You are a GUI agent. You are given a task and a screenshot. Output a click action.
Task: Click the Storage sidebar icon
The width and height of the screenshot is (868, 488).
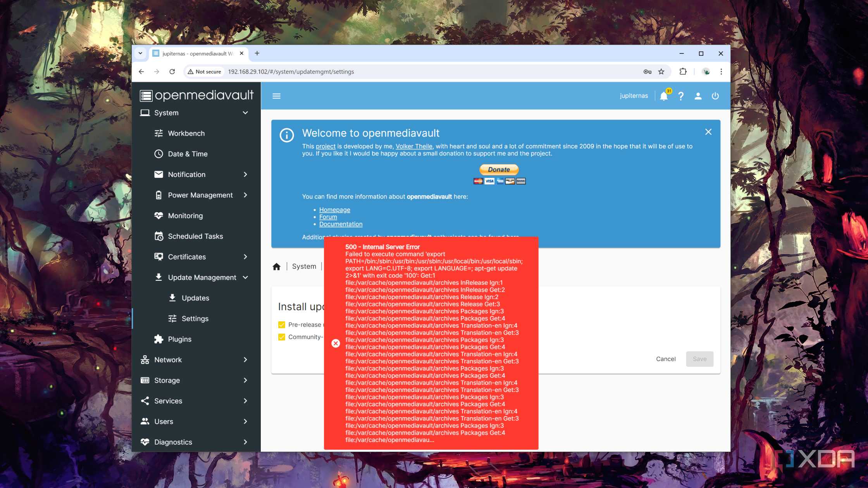coord(145,380)
